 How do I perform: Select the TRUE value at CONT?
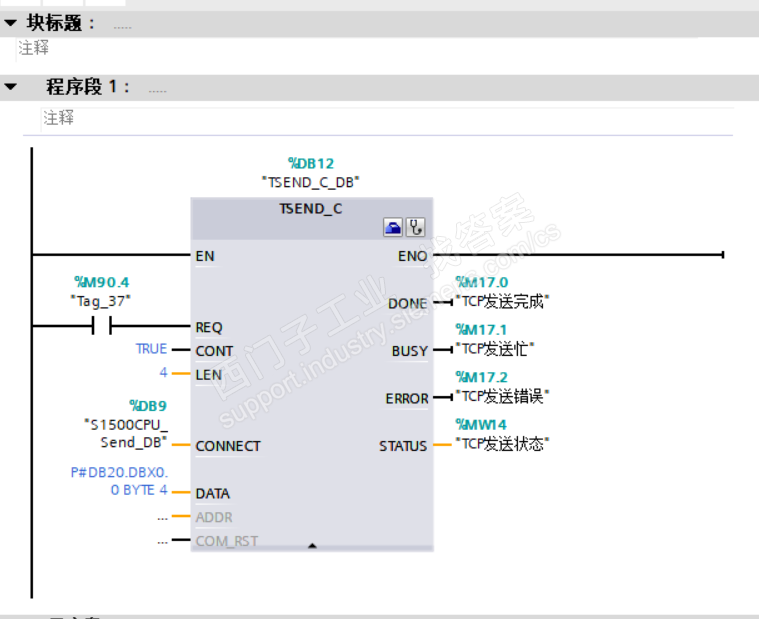pyautogui.click(x=151, y=349)
